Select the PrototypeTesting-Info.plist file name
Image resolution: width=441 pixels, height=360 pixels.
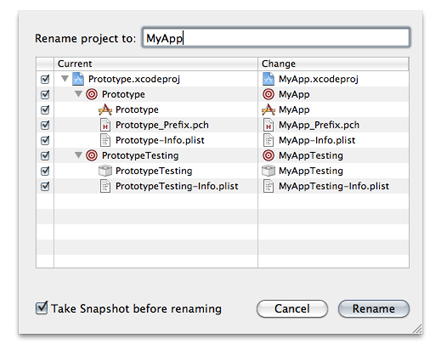[177, 186]
